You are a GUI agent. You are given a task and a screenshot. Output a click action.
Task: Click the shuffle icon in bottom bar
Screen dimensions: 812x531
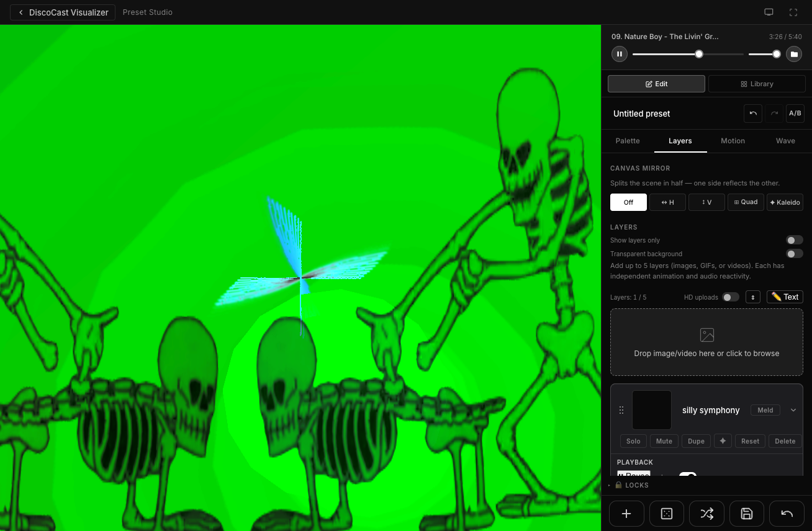(706, 514)
